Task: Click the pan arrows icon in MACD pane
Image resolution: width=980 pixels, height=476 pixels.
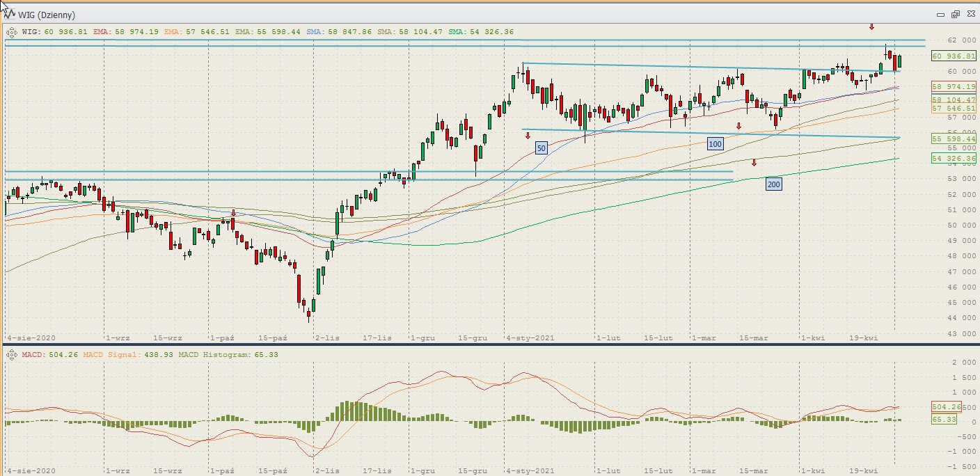Action: [12, 355]
